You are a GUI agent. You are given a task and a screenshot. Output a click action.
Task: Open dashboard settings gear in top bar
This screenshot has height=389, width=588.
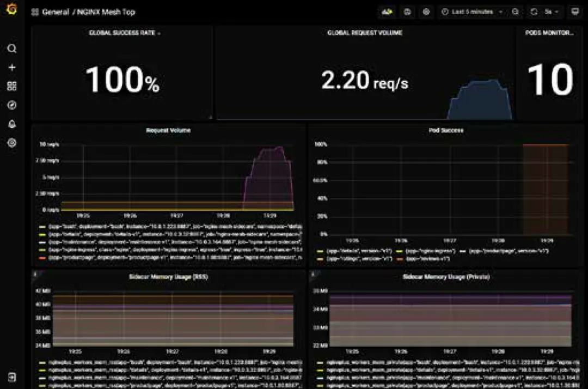tap(426, 12)
